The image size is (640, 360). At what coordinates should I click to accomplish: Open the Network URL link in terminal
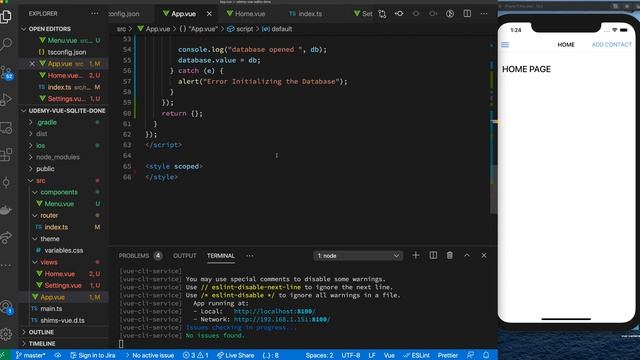(x=282, y=320)
